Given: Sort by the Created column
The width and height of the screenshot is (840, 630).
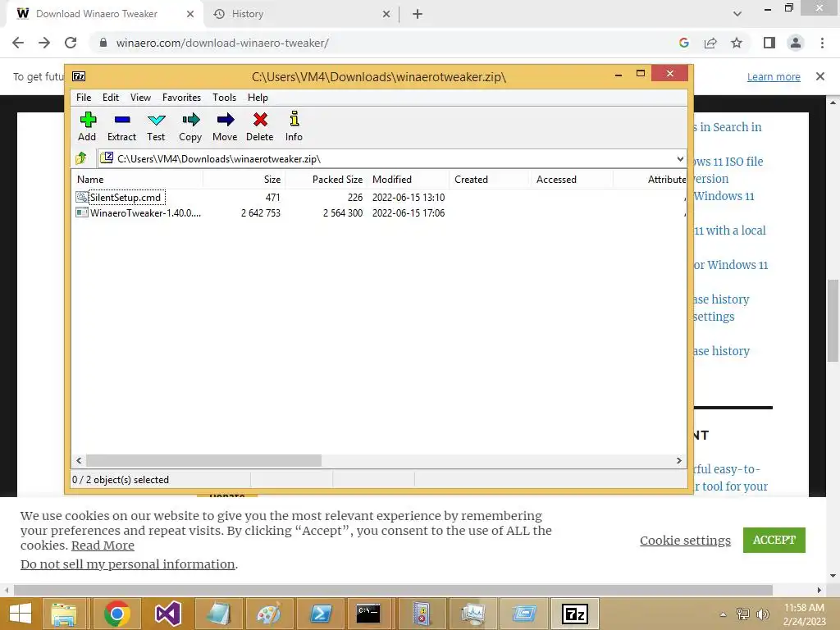Looking at the screenshot, I should tap(489, 180).
